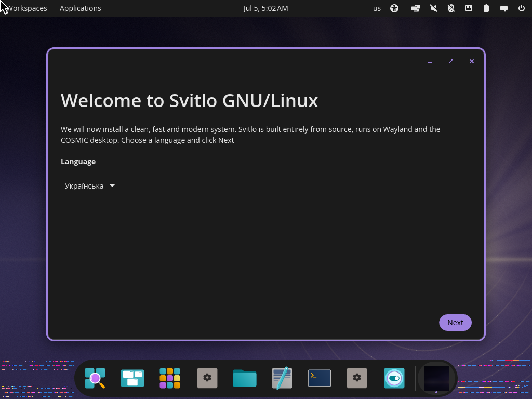Open the colorful app library grid icon
532x399 pixels.
pyautogui.click(x=170, y=378)
